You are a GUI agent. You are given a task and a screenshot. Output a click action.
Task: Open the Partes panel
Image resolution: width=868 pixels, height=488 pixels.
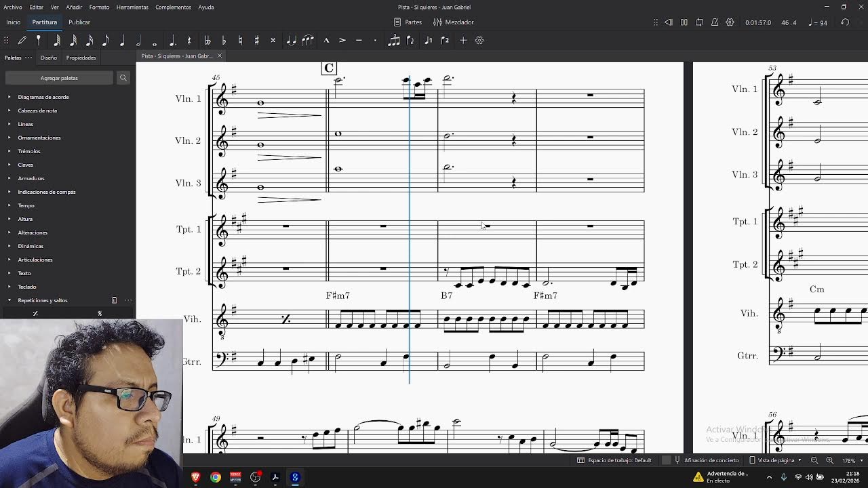(x=408, y=22)
